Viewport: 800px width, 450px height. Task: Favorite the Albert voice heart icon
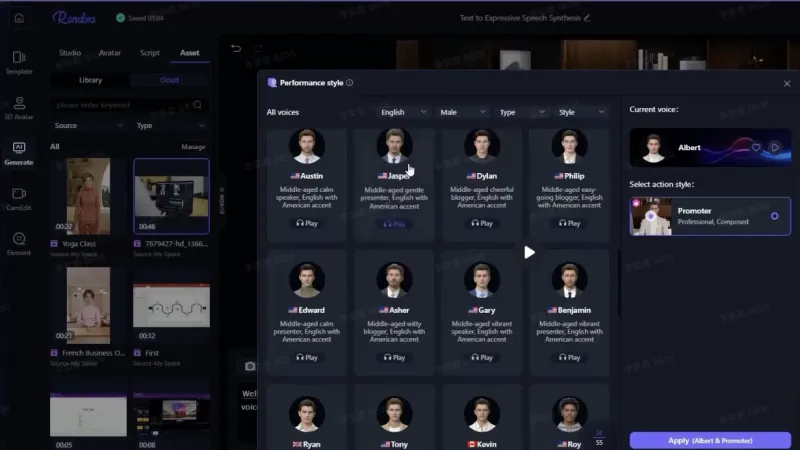[756, 147]
